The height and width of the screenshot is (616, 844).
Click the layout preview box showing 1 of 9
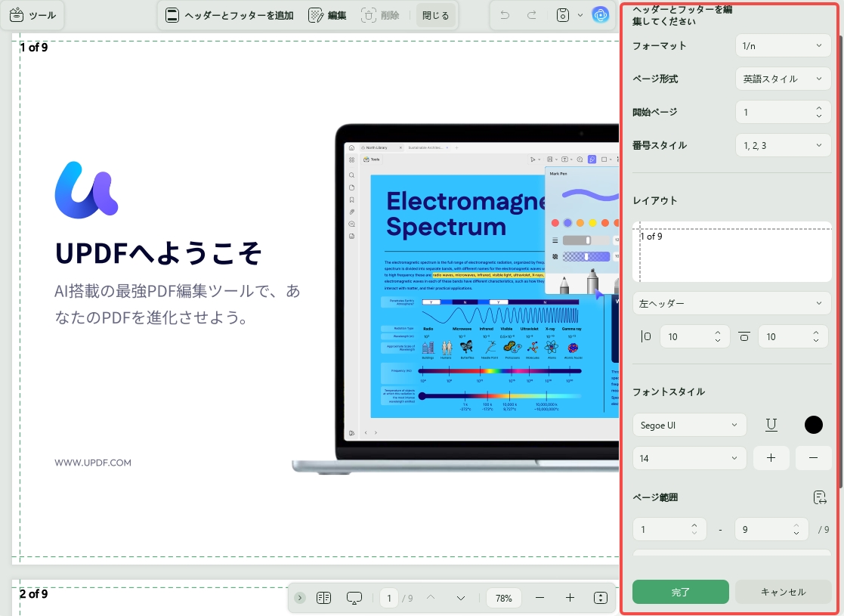732,252
